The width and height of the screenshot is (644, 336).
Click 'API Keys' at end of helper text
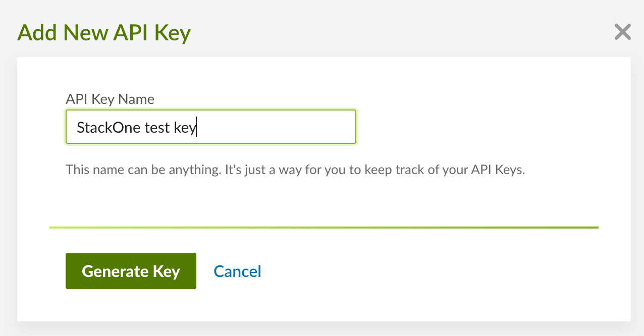click(x=498, y=170)
